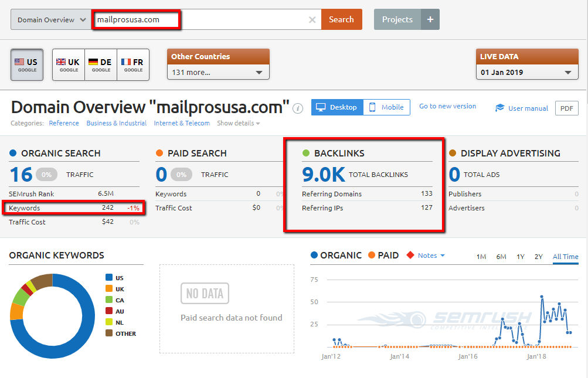
Task: Click the organic traffic number 16
Action: (21, 175)
